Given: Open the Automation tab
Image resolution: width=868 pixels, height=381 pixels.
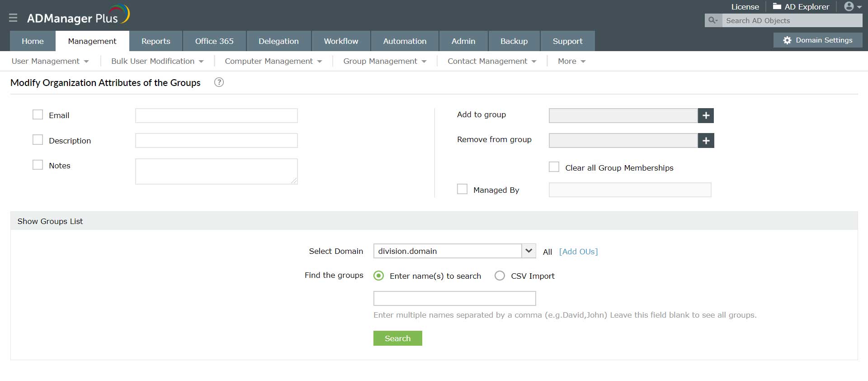Looking at the screenshot, I should (x=405, y=41).
